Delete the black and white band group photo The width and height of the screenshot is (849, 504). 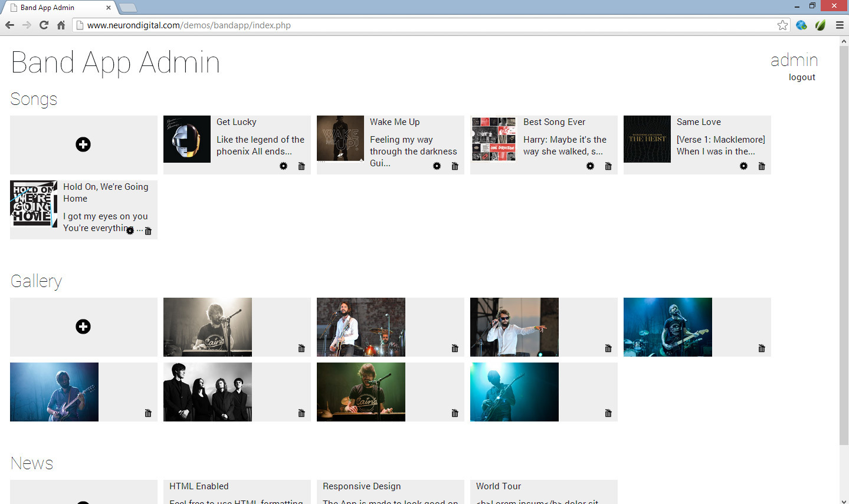(301, 413)
